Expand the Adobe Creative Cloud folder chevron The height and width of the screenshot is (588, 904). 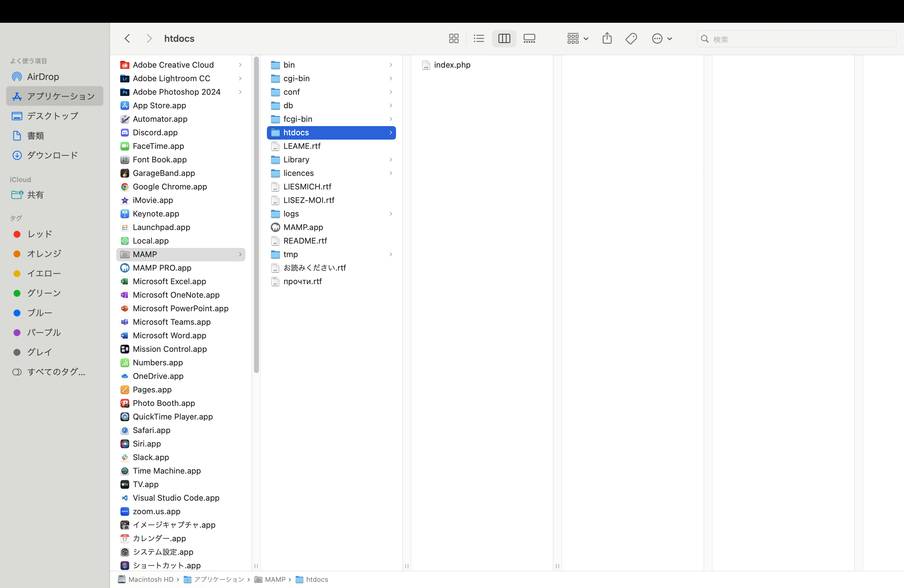pos(240,65)
